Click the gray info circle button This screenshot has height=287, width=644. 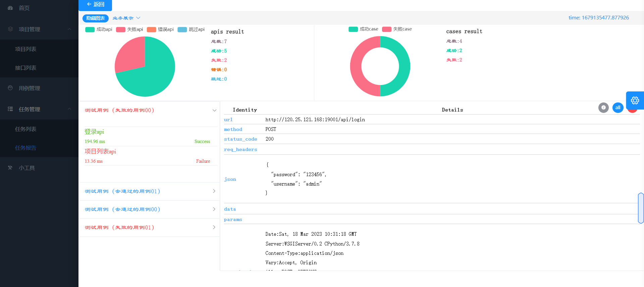(603, 107)
